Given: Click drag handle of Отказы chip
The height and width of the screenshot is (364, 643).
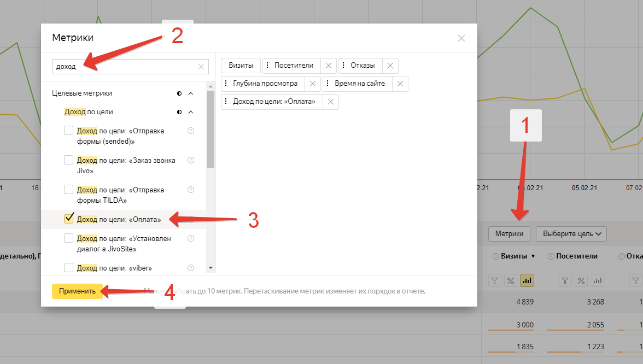Looking at the screenshot, I should click(343, 65).
